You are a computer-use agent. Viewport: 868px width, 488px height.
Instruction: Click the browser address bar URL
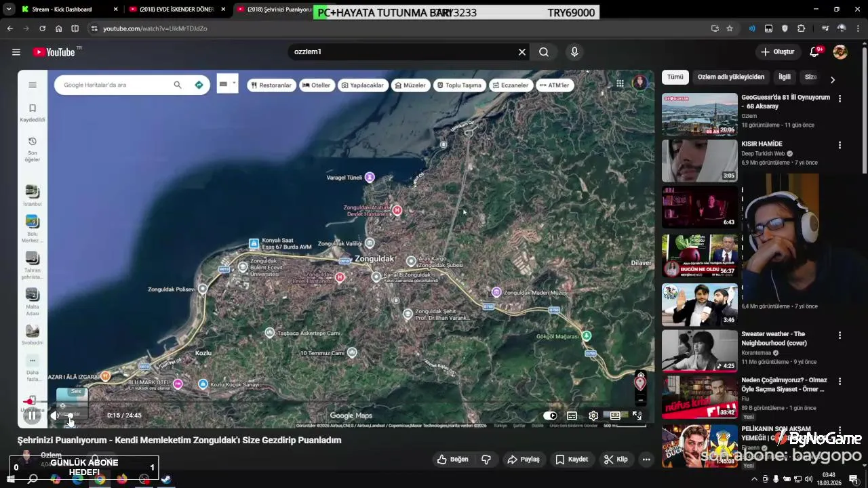coord(155,28)
